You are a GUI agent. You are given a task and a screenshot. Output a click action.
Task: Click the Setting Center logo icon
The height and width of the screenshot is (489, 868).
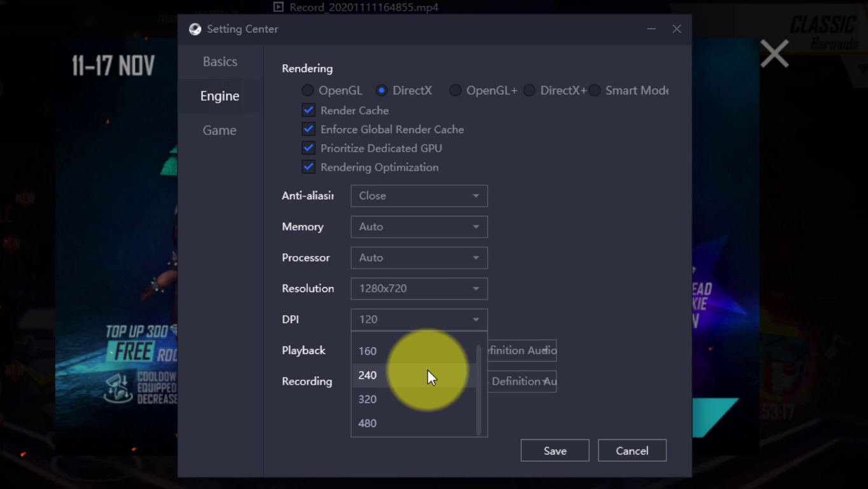pos(195,29)
